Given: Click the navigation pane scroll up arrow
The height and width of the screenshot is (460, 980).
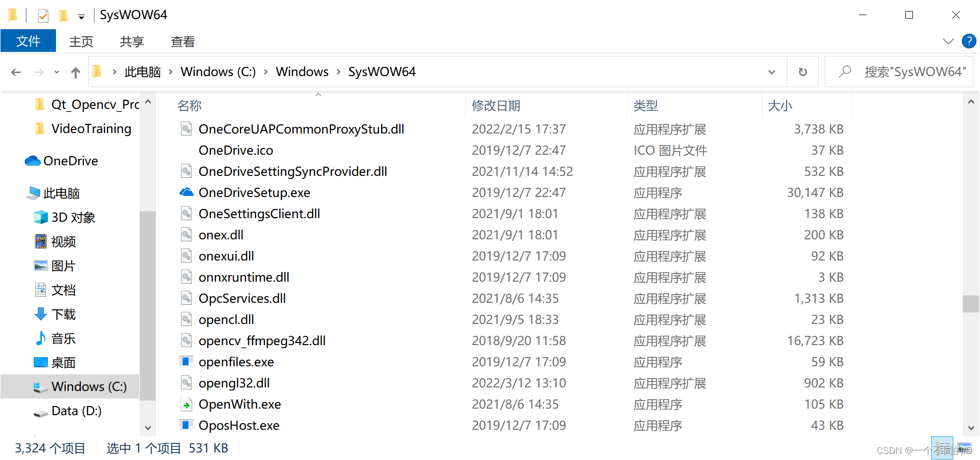Looking at the screenshot, I should [x=148, y=102].
